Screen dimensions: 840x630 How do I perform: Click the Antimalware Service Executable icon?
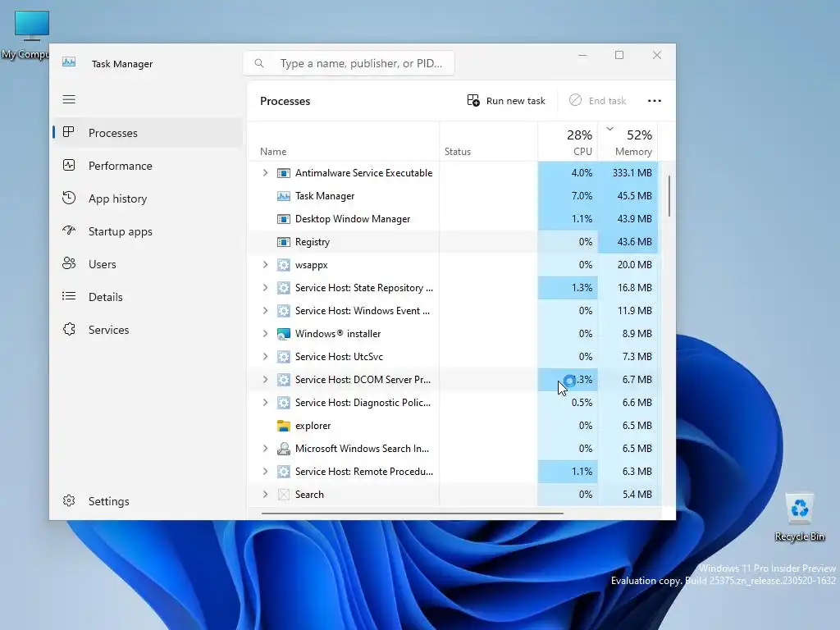pos(283,173)
